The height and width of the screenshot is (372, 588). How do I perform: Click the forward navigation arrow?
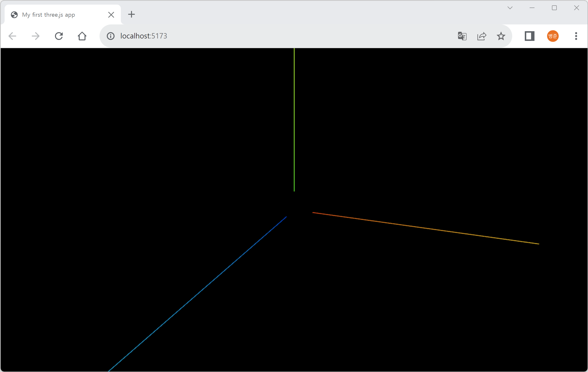(x=36, y=36)
